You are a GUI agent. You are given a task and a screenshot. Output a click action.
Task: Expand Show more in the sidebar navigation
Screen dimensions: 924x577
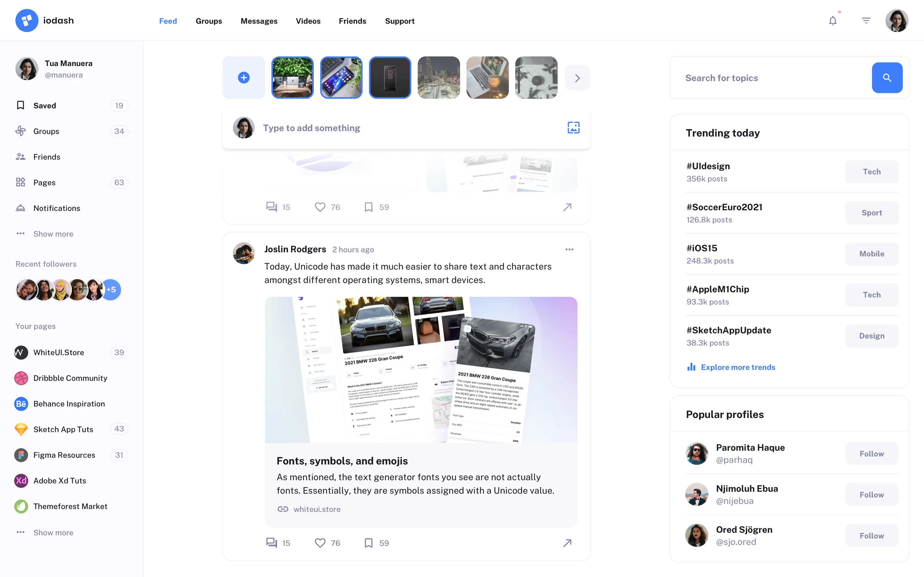click(x=53, y=234)
